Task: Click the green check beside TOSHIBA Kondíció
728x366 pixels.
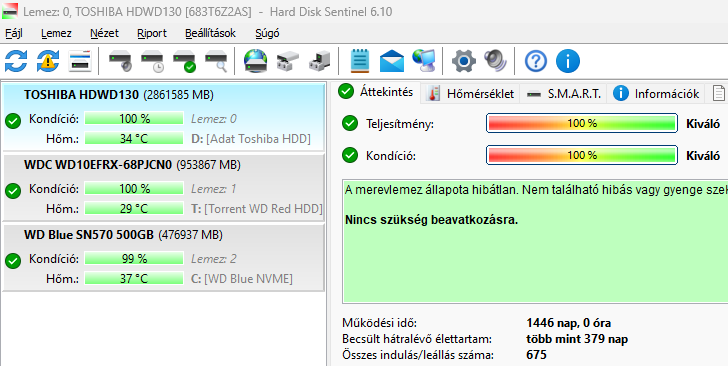Action: pyautogui.click(x=13, y=121)
